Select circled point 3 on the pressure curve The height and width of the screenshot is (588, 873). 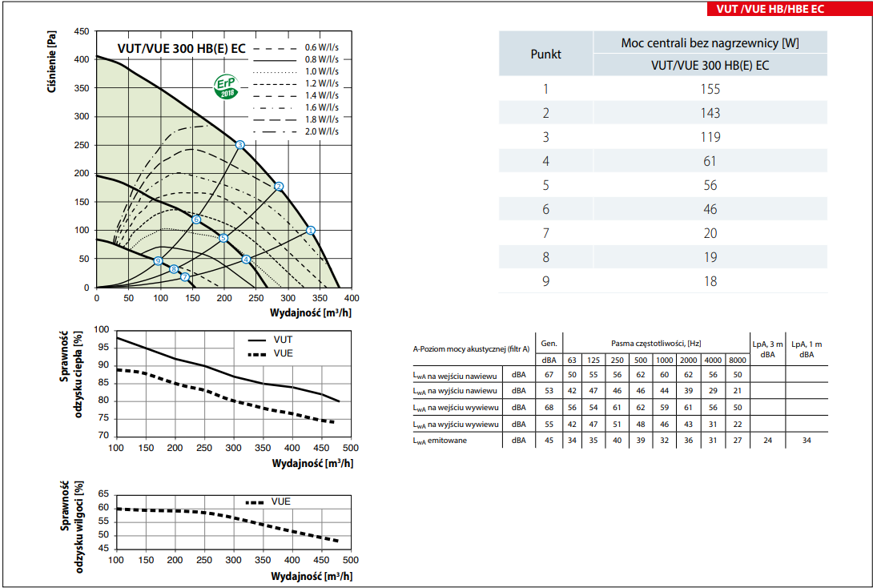(x=240, y=145)
